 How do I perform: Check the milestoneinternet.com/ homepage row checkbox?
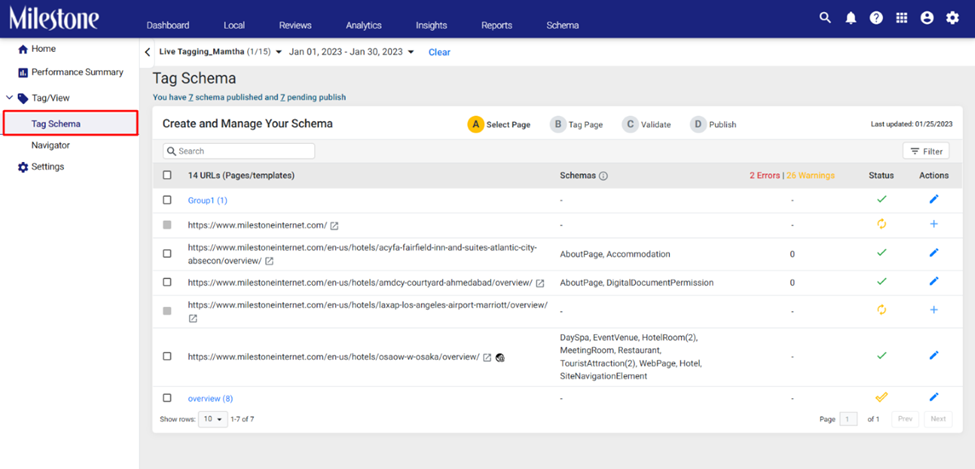pos(167,225)
